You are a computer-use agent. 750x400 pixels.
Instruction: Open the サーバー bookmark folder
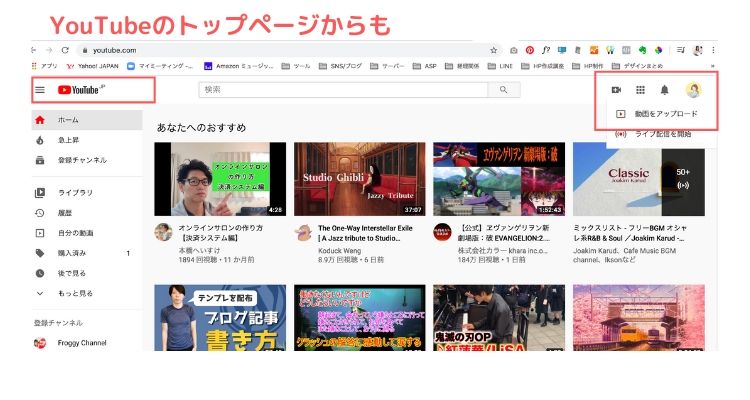click(x=387, y=66)
